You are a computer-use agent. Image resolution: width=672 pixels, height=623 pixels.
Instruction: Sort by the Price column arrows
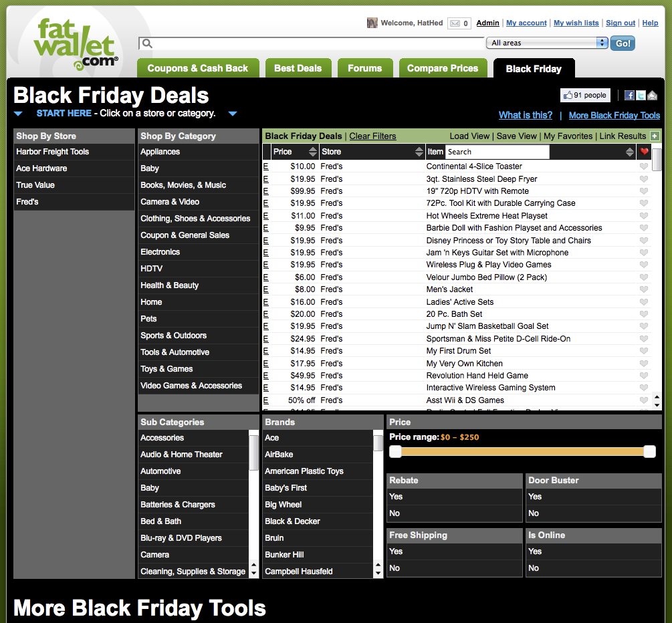click(313, 152)
